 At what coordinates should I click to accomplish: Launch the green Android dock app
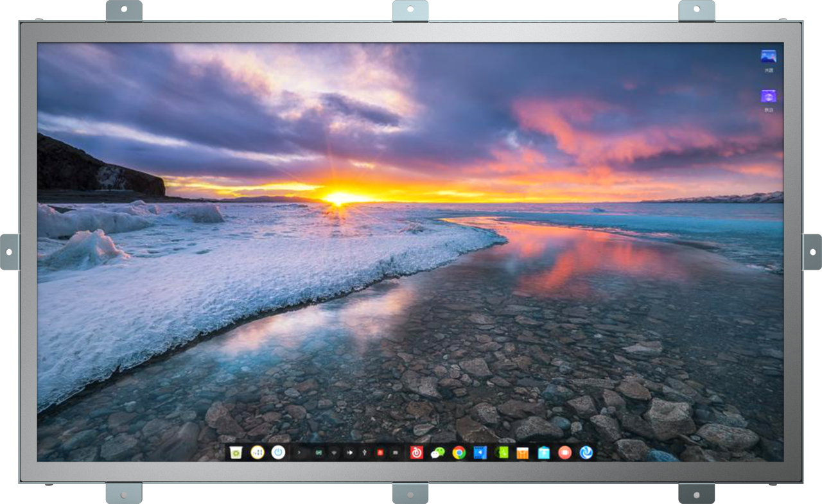point(502,453)
